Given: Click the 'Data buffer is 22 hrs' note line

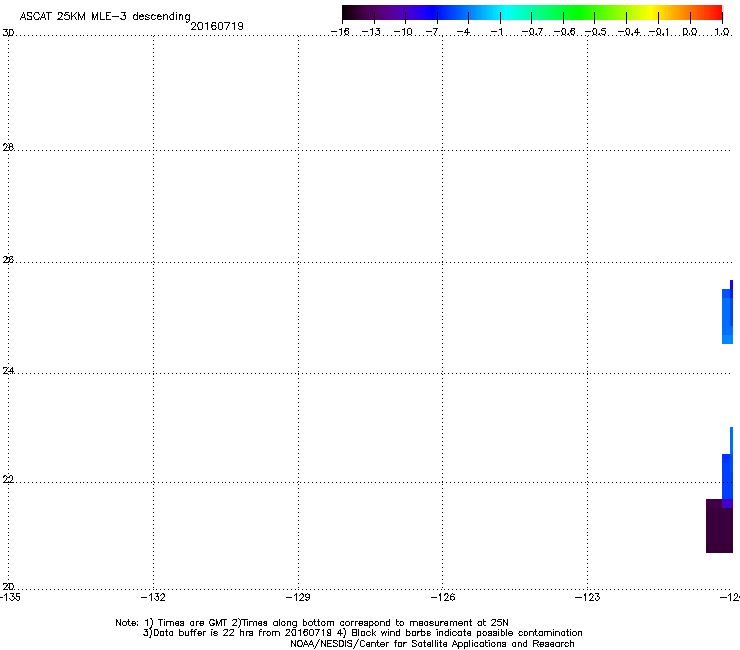Looking at the screenshot, I should (x=362, y=633).
